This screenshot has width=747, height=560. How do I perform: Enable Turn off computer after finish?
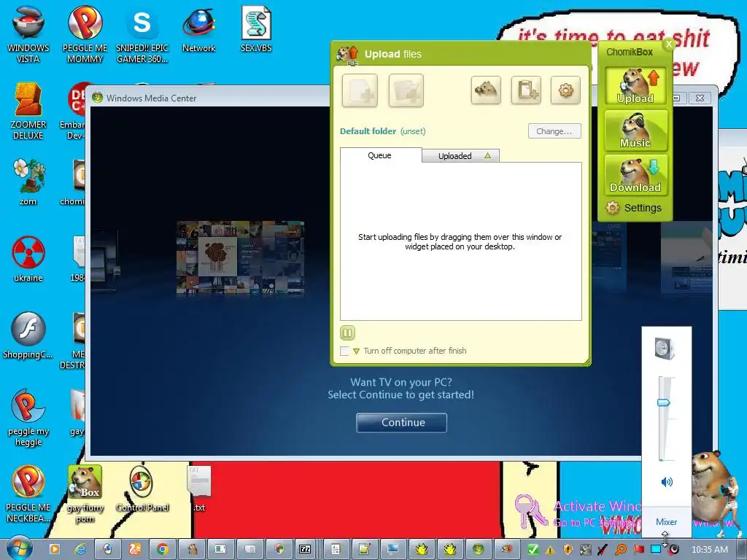coord(344,351)
